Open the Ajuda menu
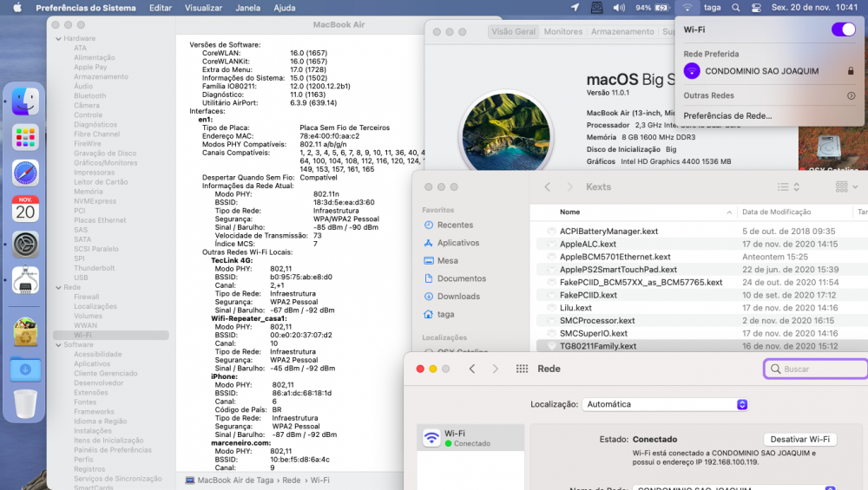868x490 pixels. [285, 8]
